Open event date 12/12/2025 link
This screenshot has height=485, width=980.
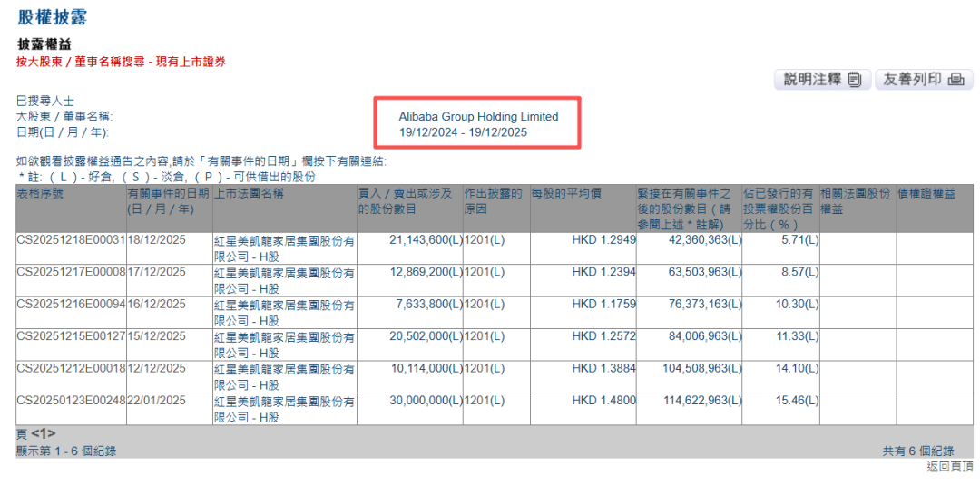pos(156,369)
